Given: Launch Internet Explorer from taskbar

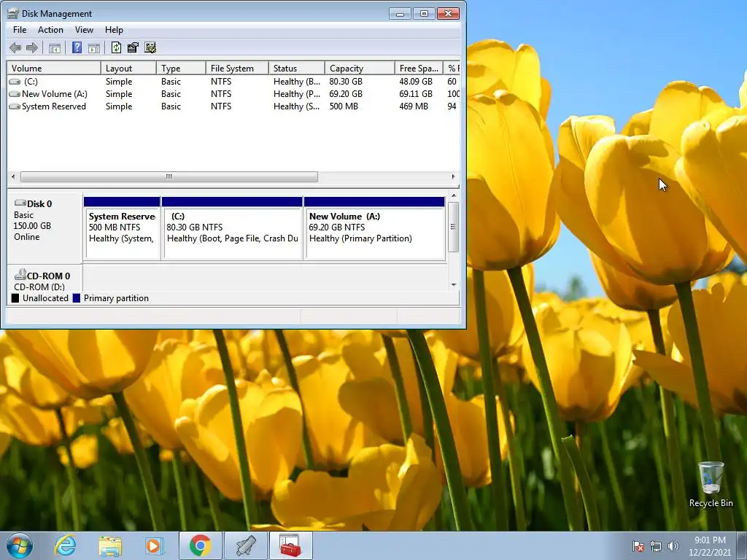Looking at the screenshot, I should click(x=65, y=545).
